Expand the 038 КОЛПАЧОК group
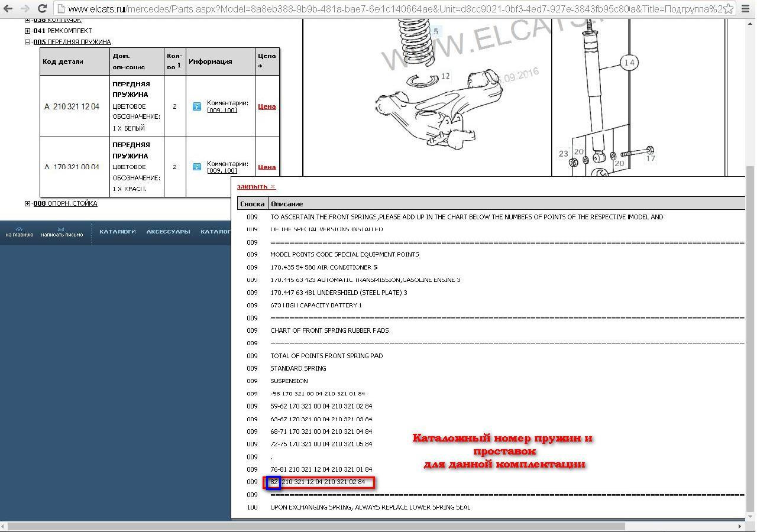The image size is (757, 532). point(27,20)
